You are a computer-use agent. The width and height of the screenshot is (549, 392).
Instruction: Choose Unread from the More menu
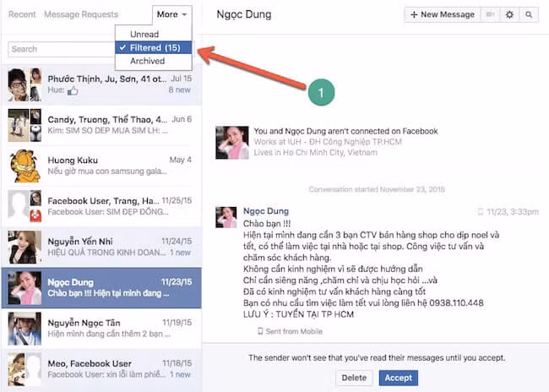pos(144,34)
